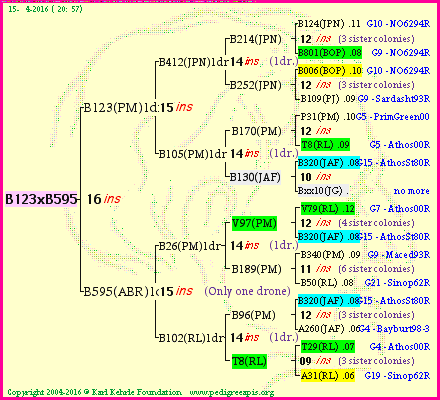Click B340(PM) .09 ancestor
Viewport: 440px width, 400px height.
click(x=330, y=255)
